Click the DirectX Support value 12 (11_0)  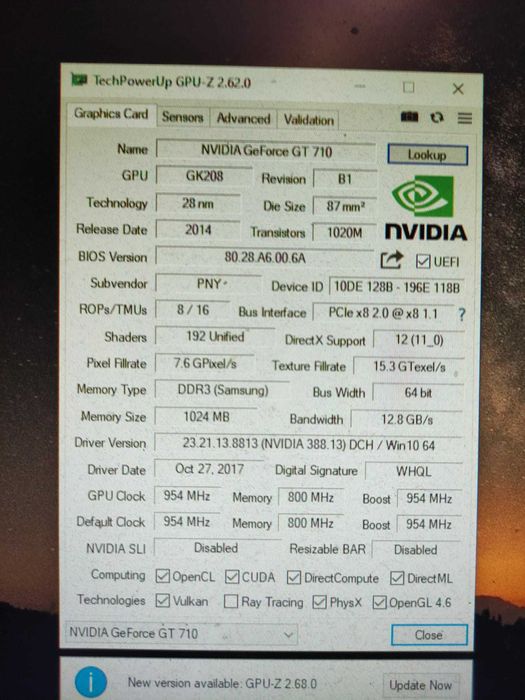(419, 340)
